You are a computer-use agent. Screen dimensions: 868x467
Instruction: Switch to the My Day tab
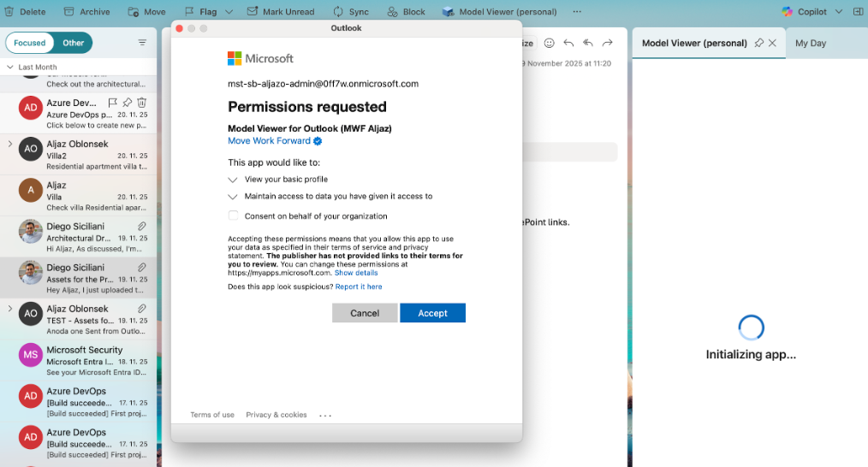coord(811,43)
